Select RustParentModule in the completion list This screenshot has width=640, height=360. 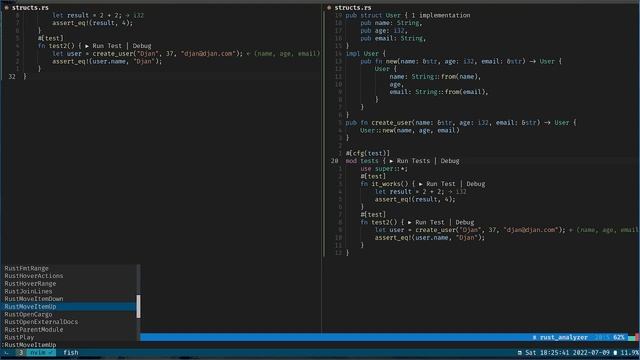69,330
